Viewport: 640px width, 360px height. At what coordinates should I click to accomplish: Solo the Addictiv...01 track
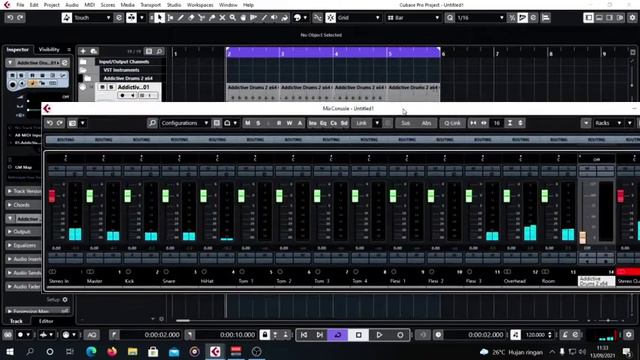111,87
